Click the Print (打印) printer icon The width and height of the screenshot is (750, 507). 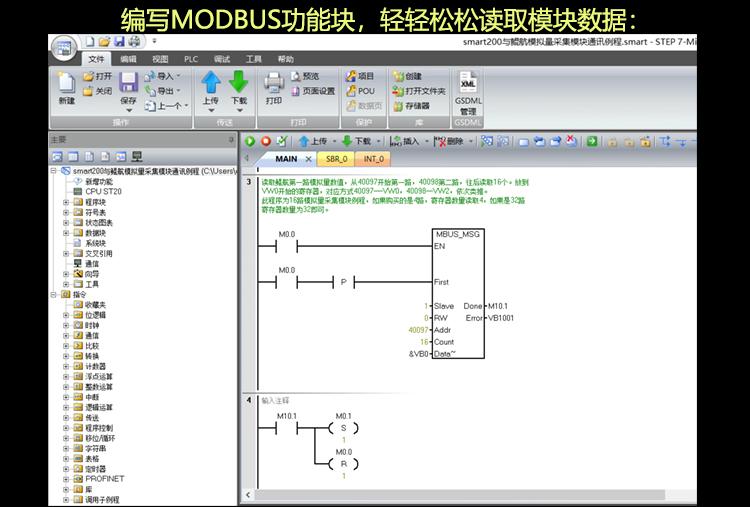[273, 82]
